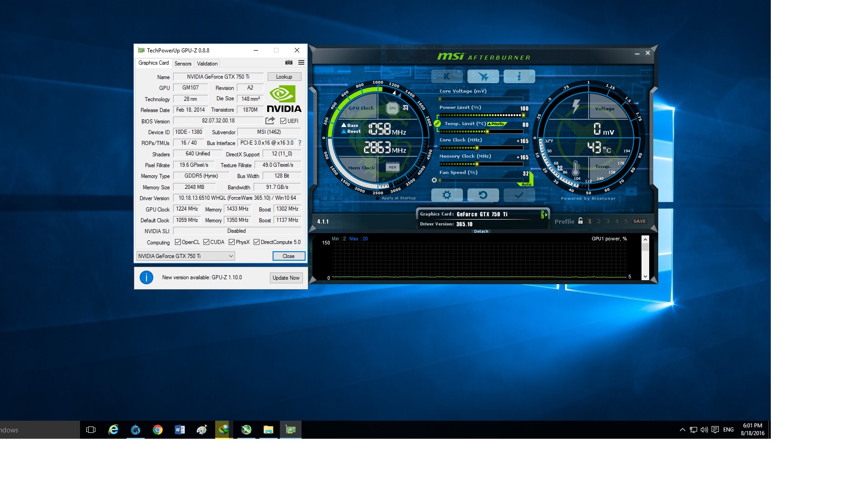Show hidden system tray icons chevron

[x=682, y=430]
